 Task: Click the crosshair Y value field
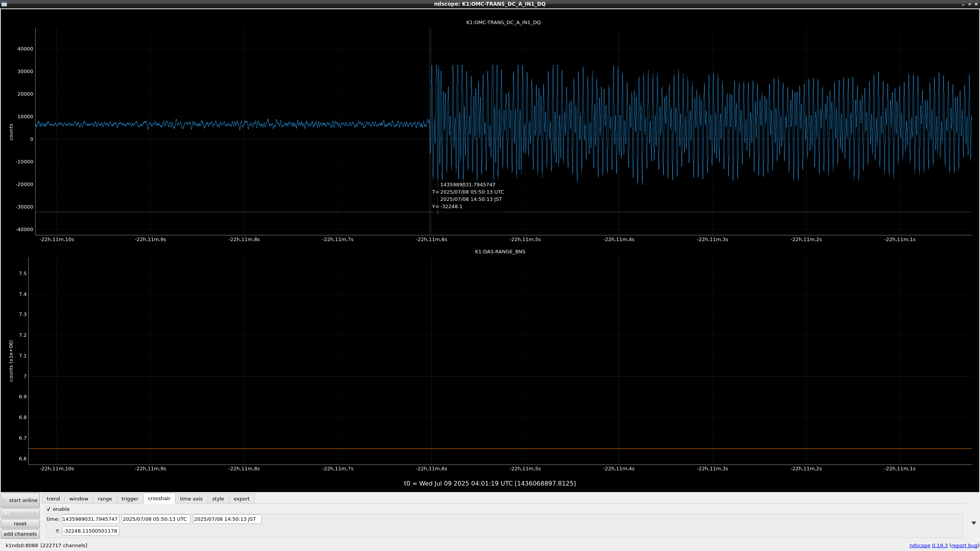91,531
